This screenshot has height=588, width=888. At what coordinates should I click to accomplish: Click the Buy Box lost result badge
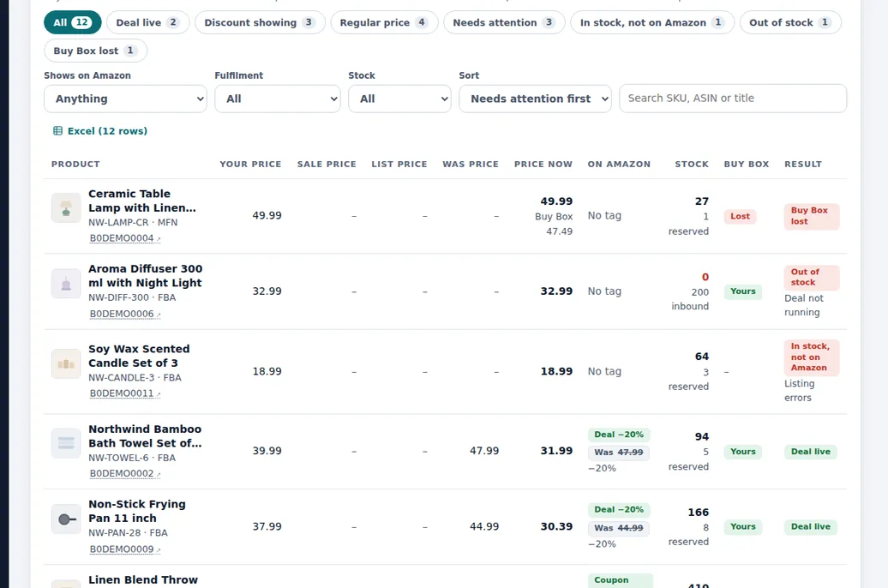811,216
